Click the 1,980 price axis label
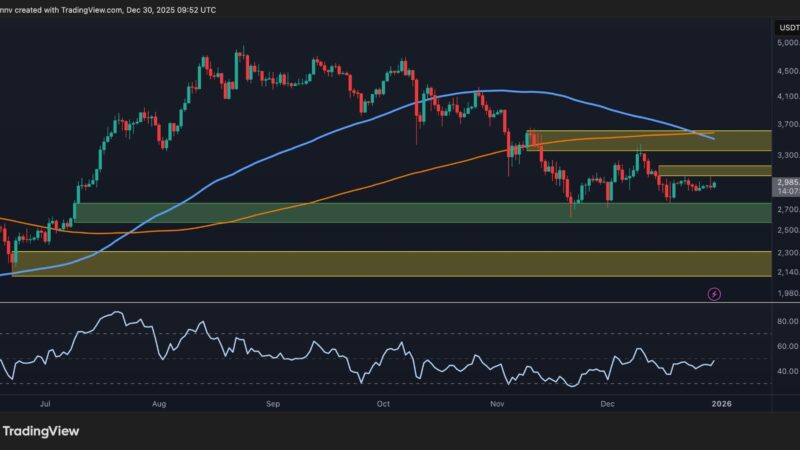 point(788,293)
